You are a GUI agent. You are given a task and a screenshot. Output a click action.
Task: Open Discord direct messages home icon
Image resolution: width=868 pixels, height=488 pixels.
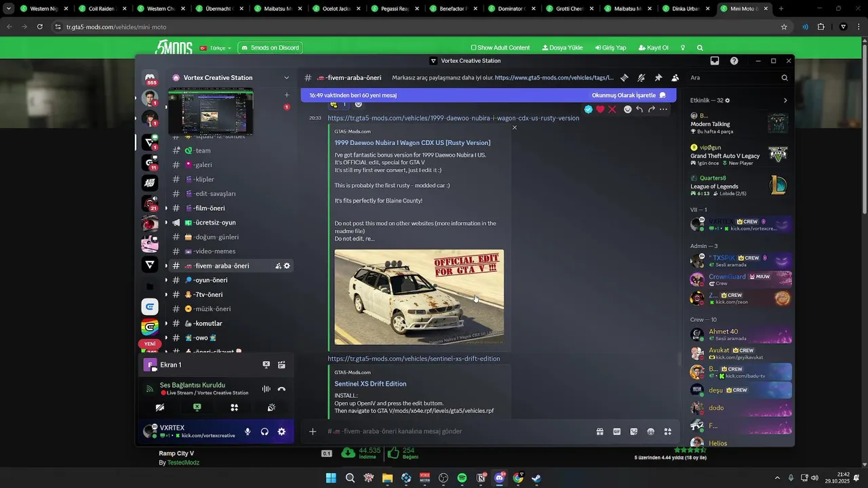coord(150,78)
